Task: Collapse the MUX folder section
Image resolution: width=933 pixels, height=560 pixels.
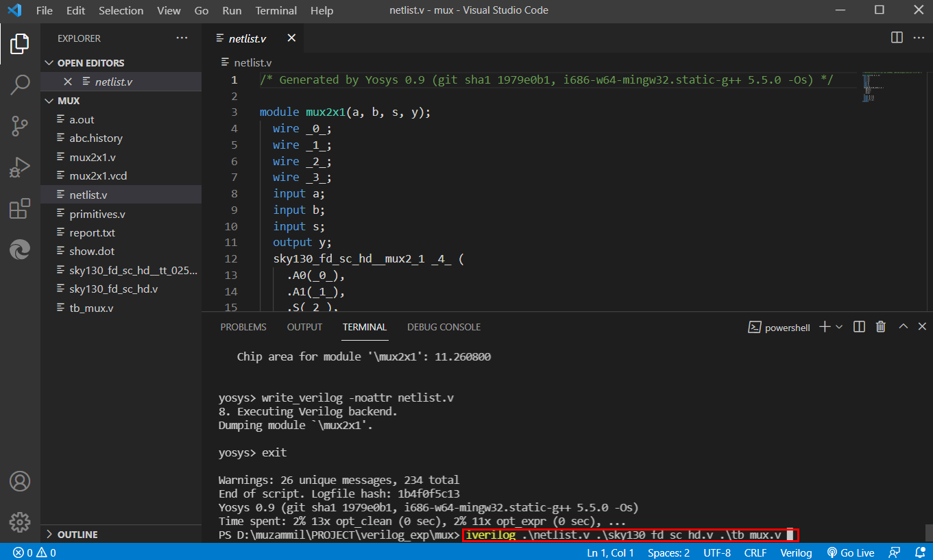Action: [x=121, y=101]
